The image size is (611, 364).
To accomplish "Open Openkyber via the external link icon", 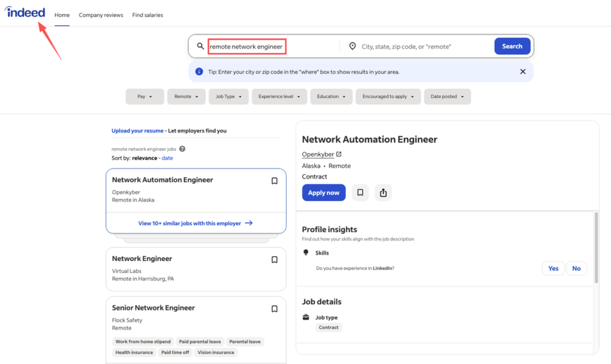I will point(338,154).
